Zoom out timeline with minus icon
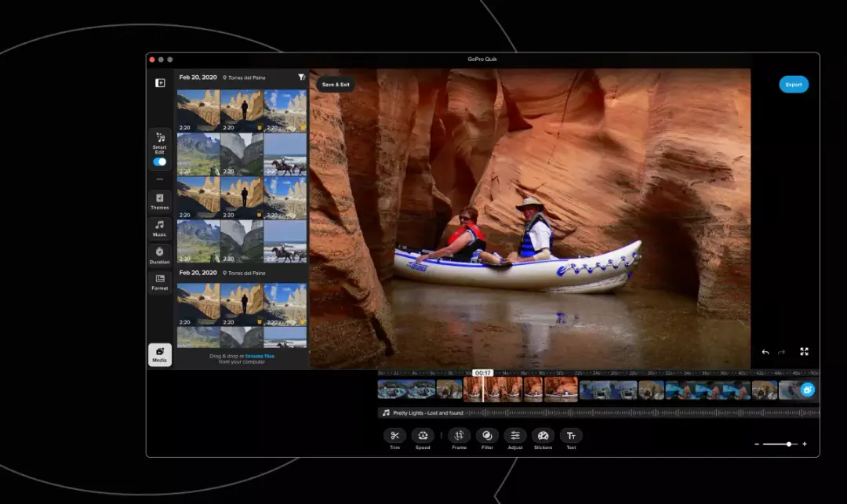This screenshot has height=504, width=847. 757,444
